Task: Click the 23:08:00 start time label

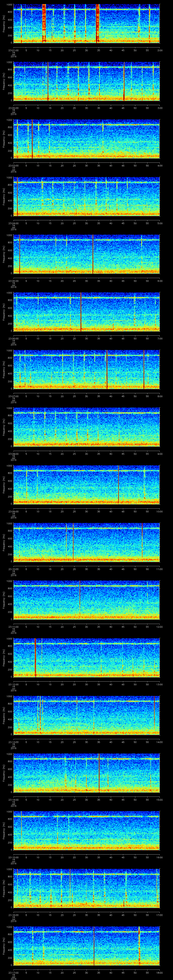Action: point(13,454)
